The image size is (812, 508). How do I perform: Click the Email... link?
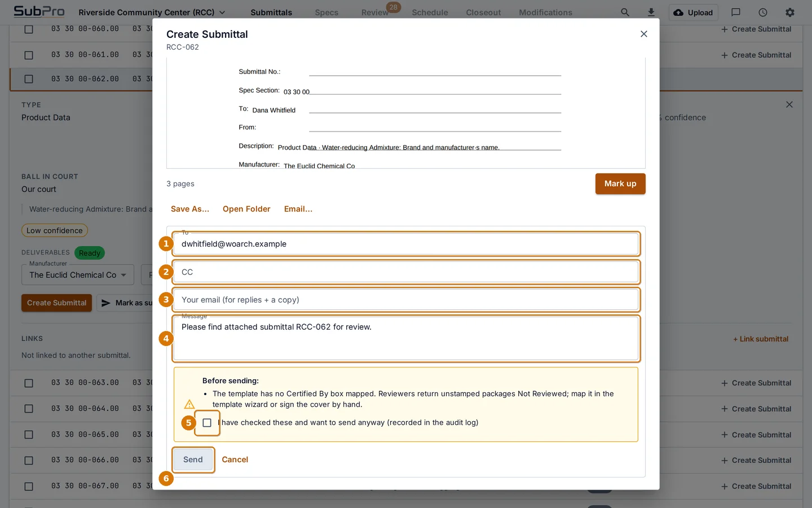click(x=298, y=209)
